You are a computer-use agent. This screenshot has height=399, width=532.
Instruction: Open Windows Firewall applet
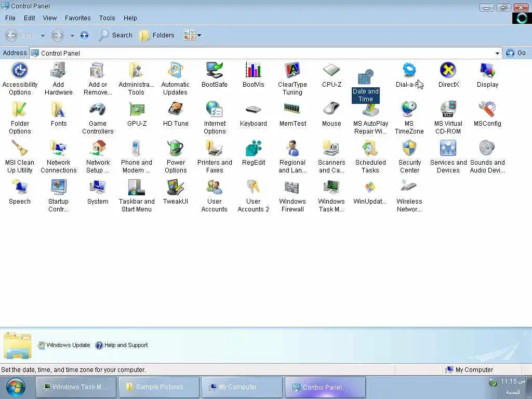tap(292, 196)
